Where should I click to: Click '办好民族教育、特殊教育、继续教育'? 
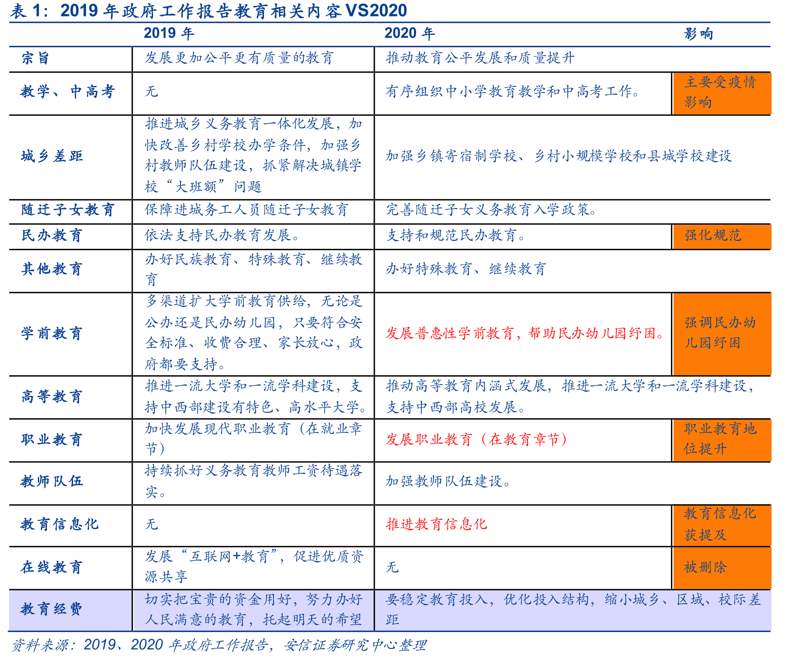(254, 269)
